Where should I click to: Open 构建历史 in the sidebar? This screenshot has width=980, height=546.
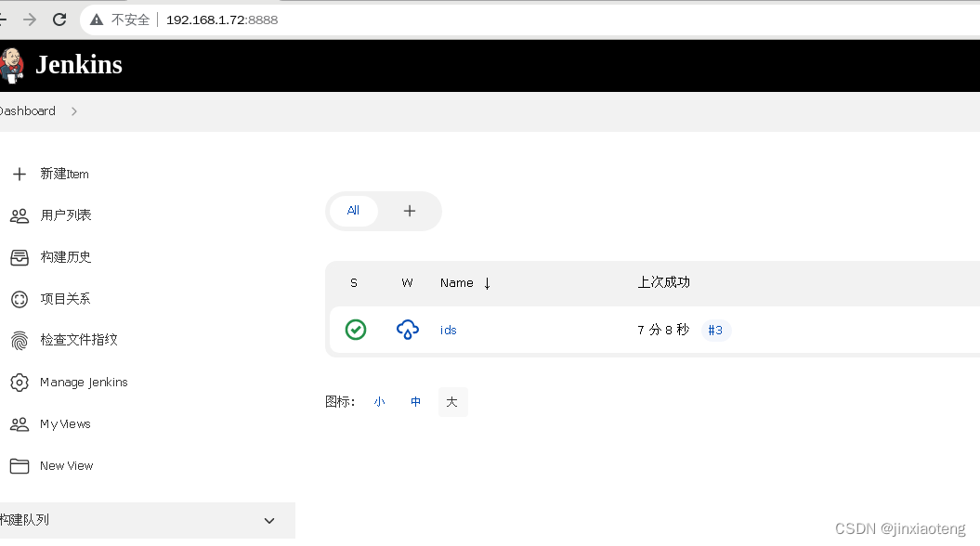pos(66,257)
